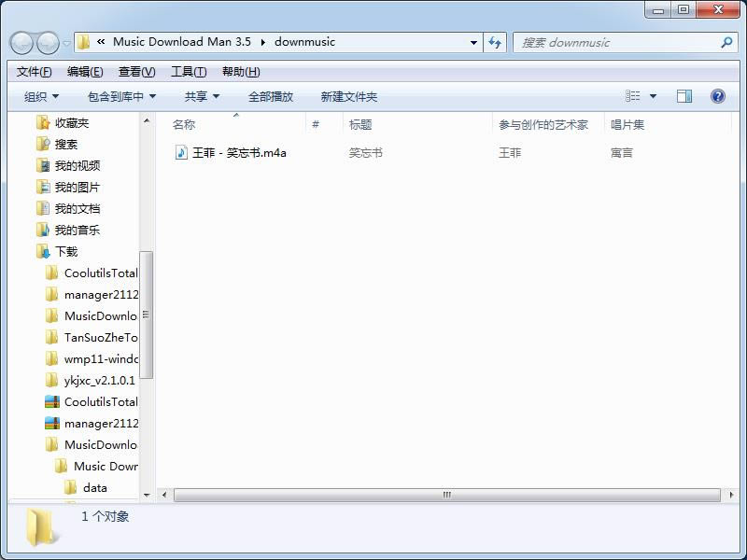Select 我的图片 in the navigation tree
Image resolution: width=747 pixels, height=560 pixels.
(78, 188)
